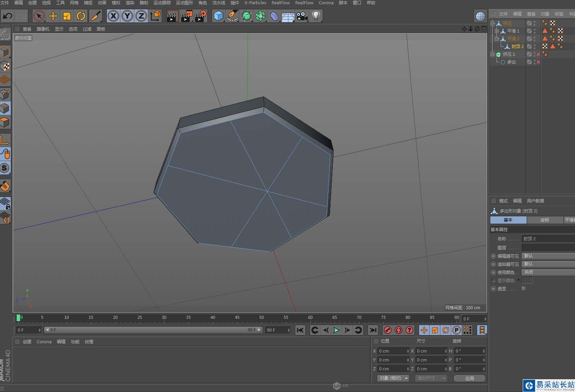The image size is (575, 392).
Task: Select the Rotate tool
Action: click(81, 16)
